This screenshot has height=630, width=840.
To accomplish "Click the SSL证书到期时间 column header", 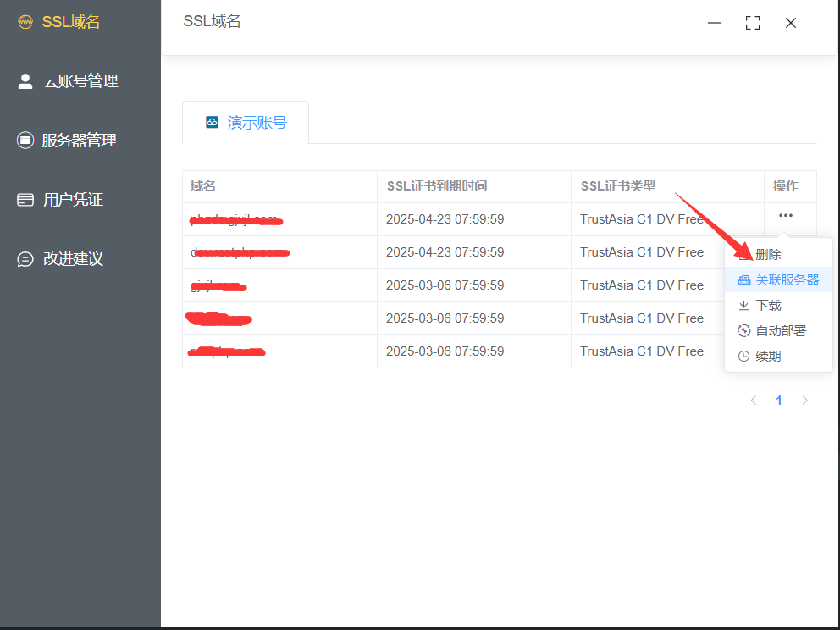I will coord(436,186).
